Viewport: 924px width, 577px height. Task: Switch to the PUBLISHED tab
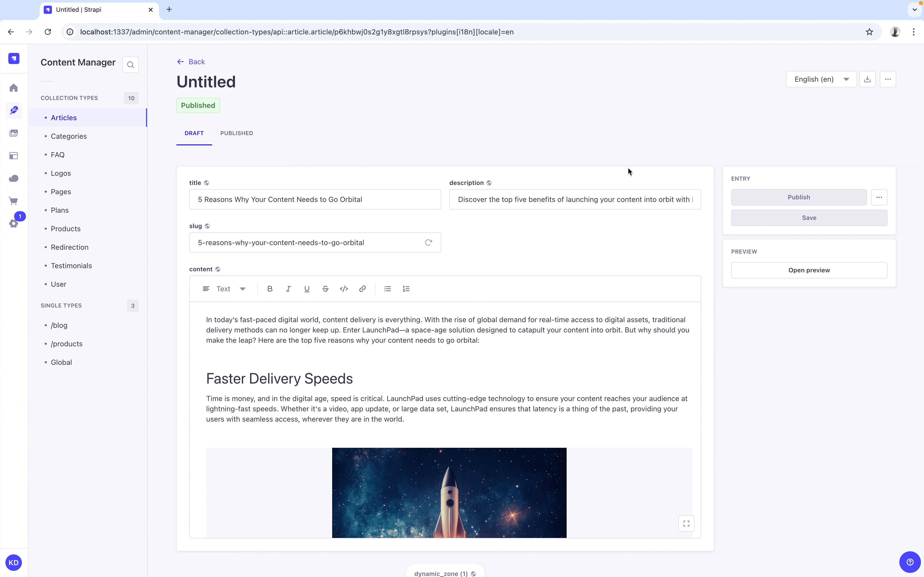(x=236, y=133)
